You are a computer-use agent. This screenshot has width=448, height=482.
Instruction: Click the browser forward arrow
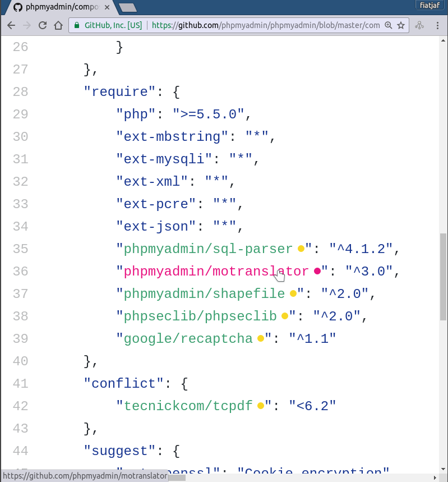click(27, 25)
